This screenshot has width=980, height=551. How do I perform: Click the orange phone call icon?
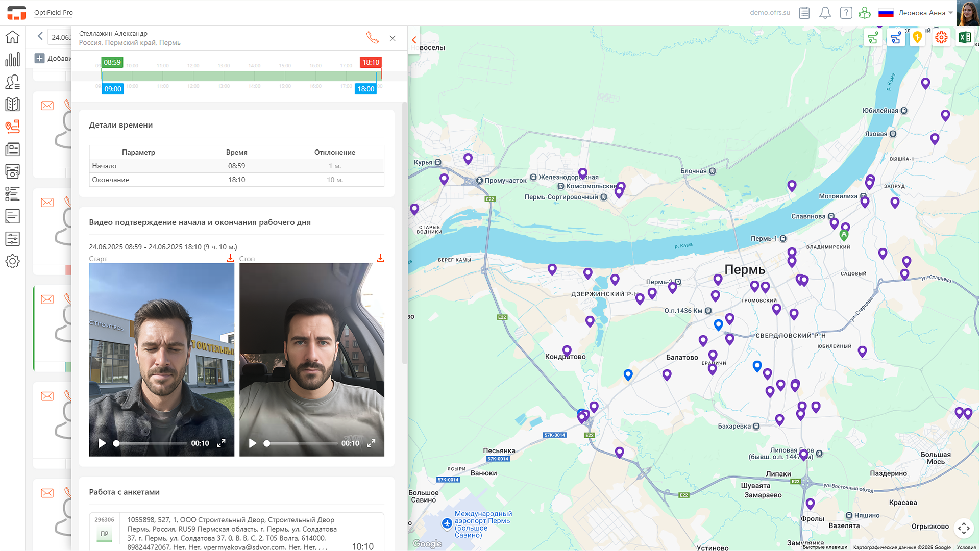[372, 38]
